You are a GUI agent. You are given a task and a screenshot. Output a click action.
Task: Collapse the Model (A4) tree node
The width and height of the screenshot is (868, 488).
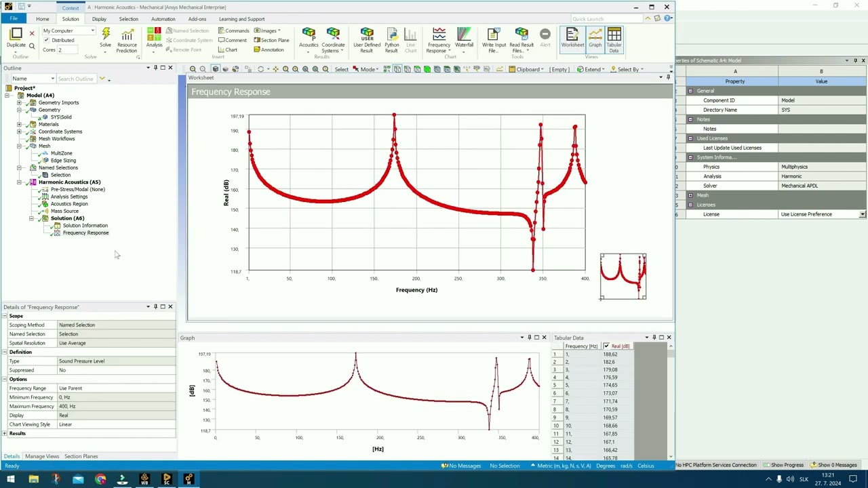tap(7, 96)
